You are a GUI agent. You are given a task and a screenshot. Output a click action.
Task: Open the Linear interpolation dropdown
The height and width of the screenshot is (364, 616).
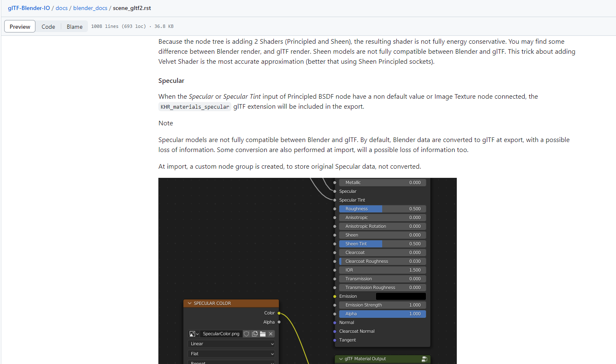point(231,344)
